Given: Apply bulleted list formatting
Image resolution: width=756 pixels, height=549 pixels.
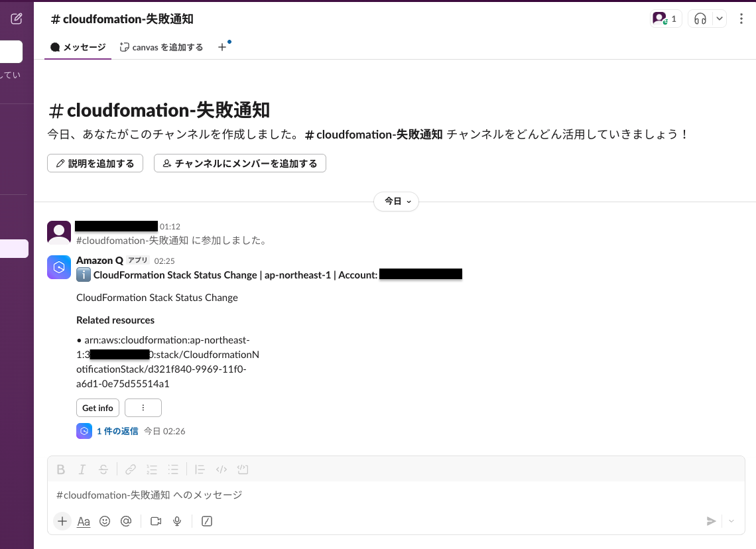Looking at the screenshot, I should [173, 469].
